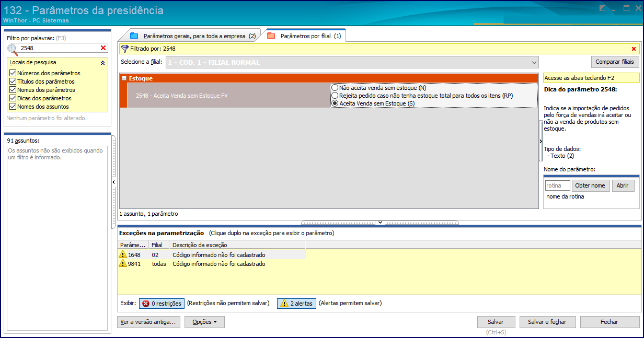Click 'Abrir' button
The height and width of the screenshot is (338, 644).
point(623,185)
